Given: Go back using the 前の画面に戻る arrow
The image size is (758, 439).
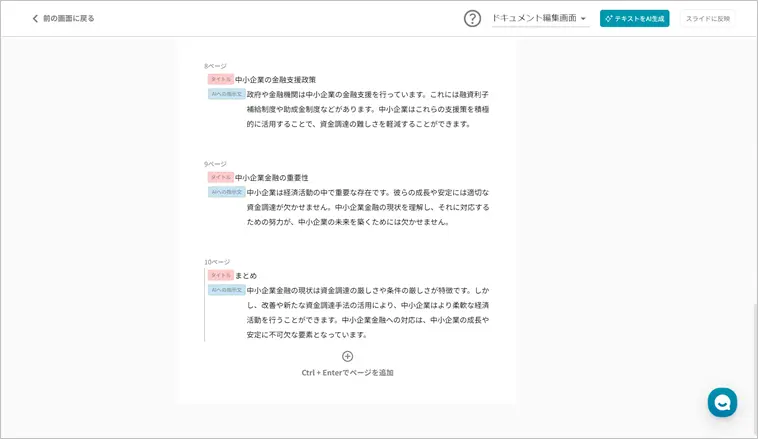Looking at the screenshot, I should [35, 18].
